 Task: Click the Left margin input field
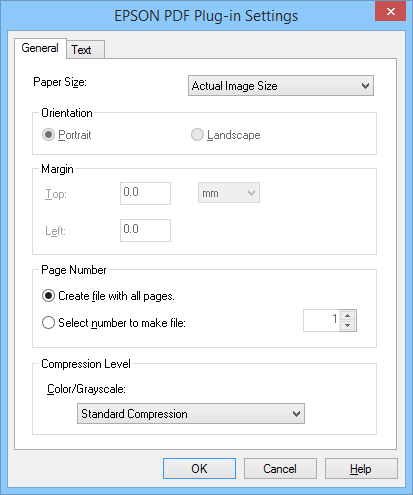(145, 230)
